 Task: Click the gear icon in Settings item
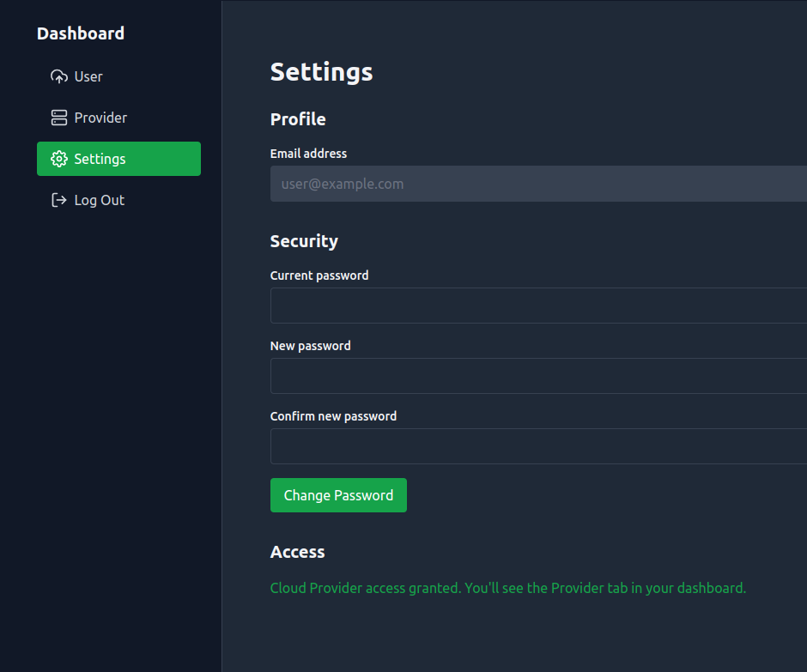click(59, 159)
